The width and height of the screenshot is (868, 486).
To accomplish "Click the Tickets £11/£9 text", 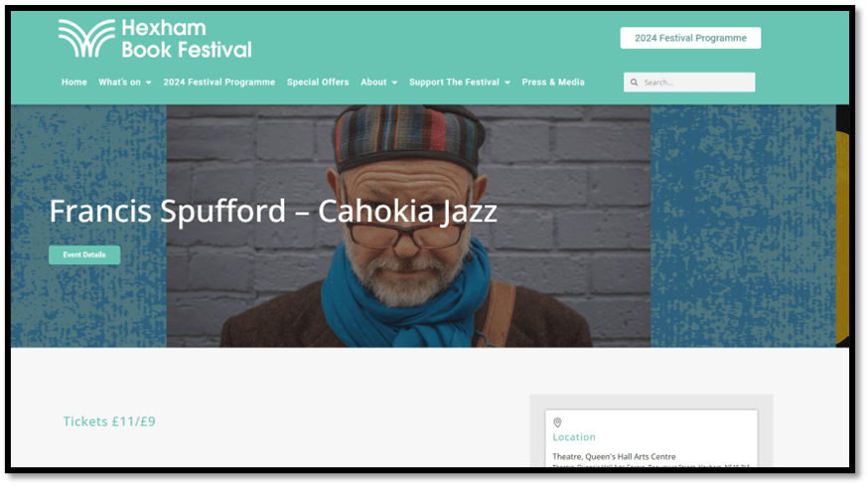I will coord(109,421).
